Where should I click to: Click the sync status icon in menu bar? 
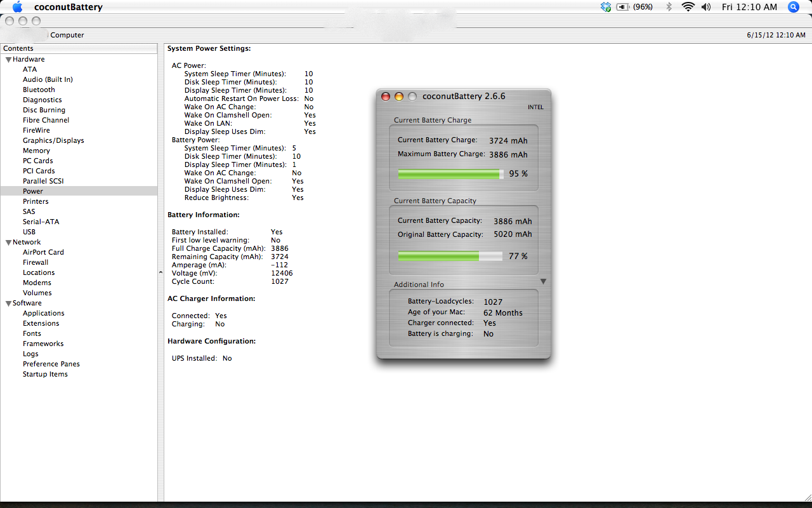click(x=606, y=7)
